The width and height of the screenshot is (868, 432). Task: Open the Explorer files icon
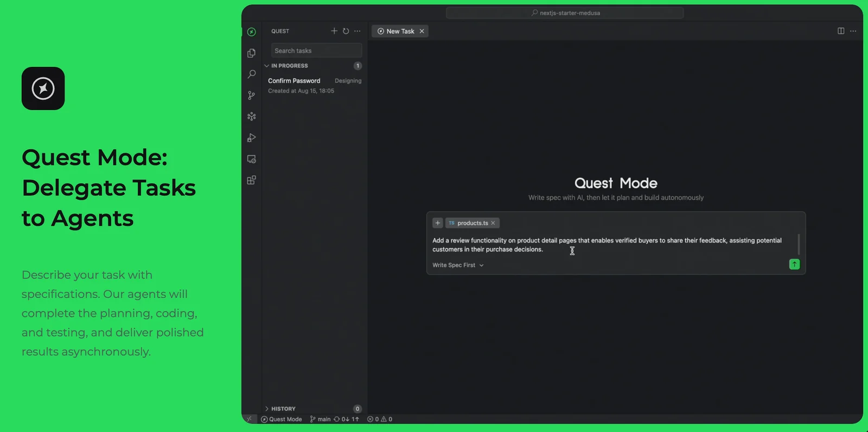[x=251, y=53]
